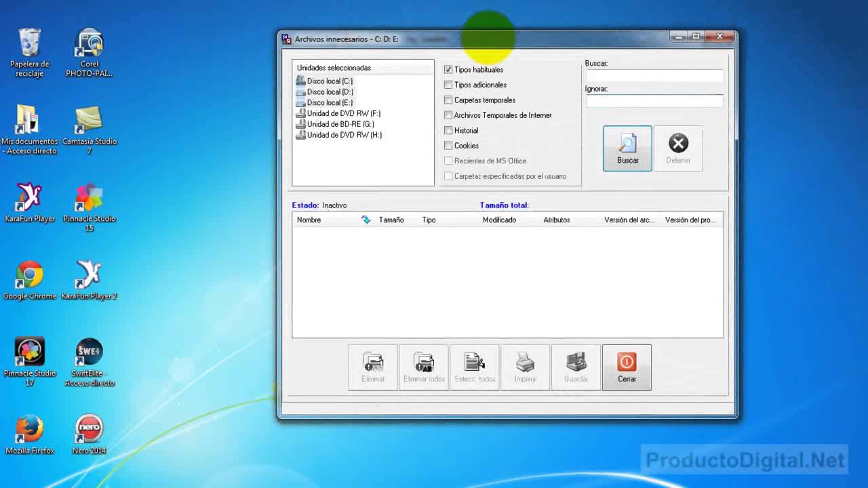Viewport: 868px width, 488px height.
Task: Click the Guardar save button
Action: coord(576,367)
